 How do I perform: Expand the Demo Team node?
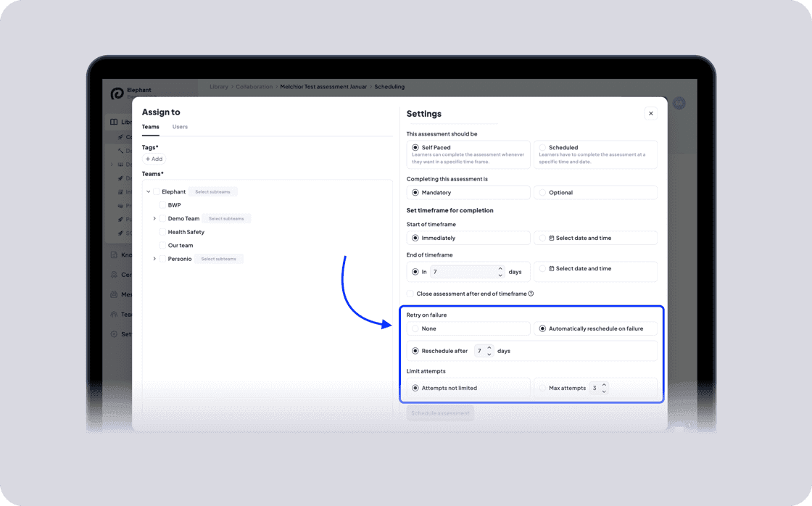154,218
